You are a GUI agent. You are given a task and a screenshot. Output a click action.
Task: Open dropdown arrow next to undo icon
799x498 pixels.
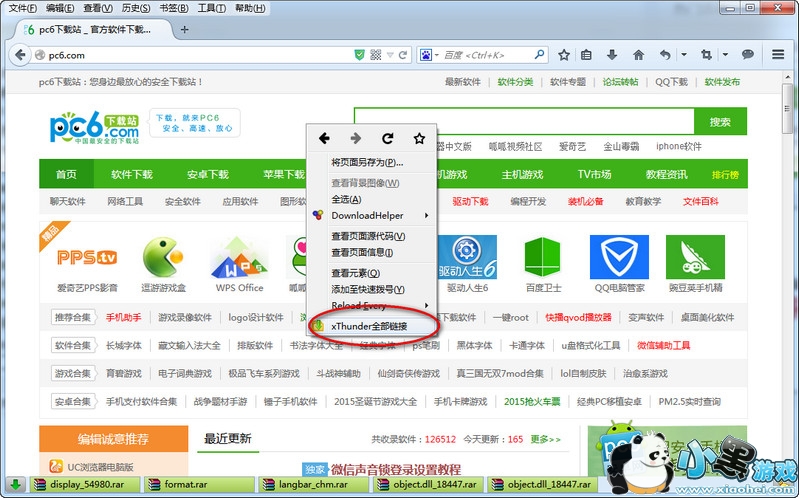point(684,55)
